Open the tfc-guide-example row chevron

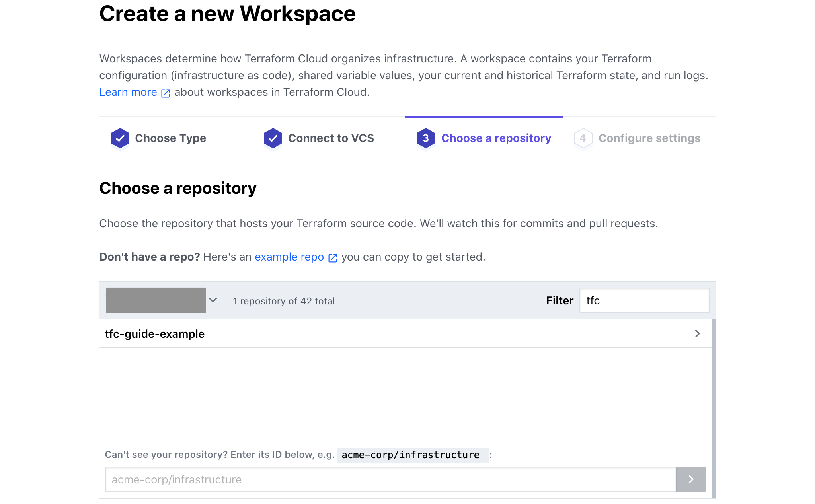click(697, 333)
